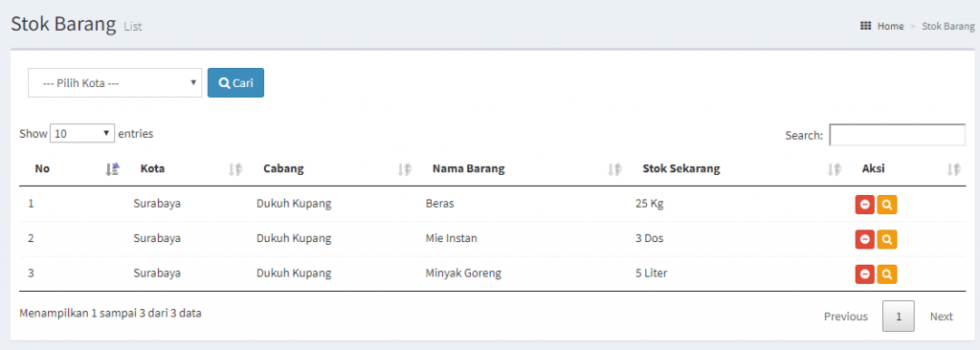View details of Mie Instan stock
The height and width of the screenshot is (350, 980).
pos(887,239)
